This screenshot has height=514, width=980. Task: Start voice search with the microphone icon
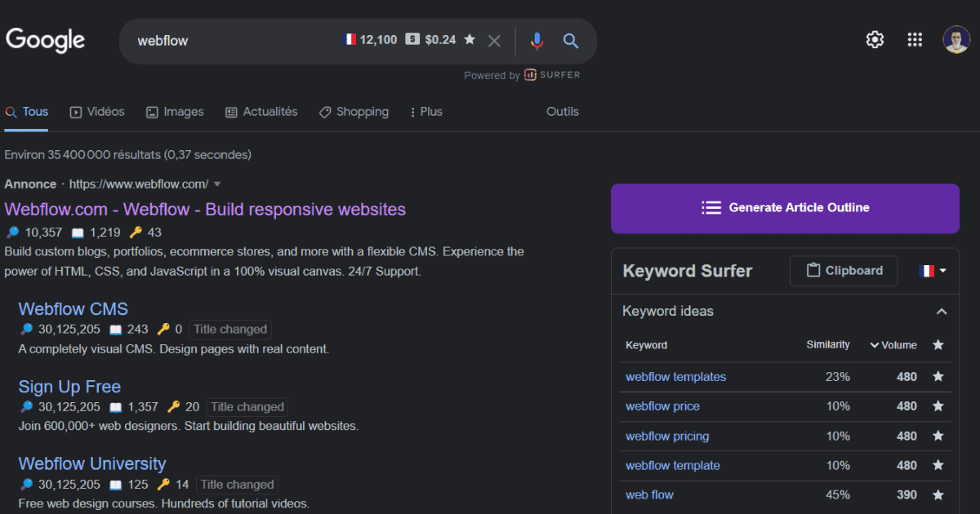pos(537,40)
